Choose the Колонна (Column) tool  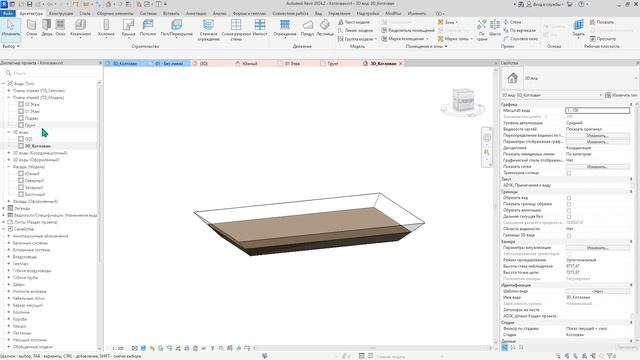point(106,28)
